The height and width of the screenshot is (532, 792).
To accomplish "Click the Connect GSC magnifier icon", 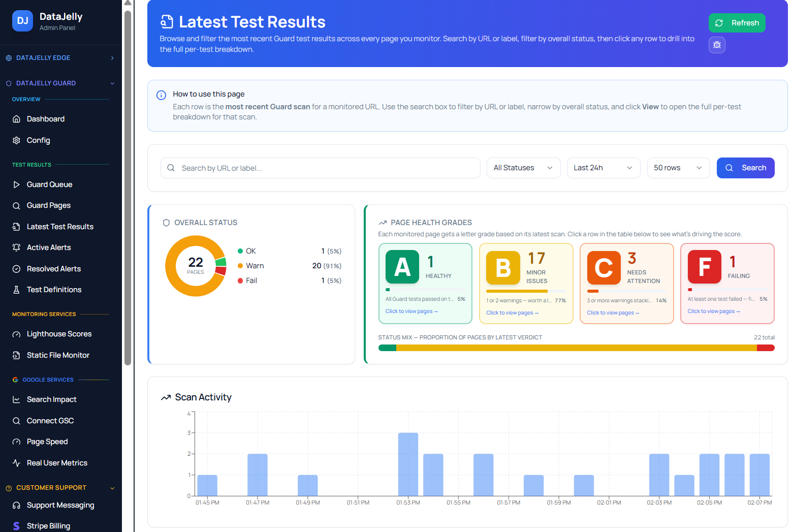I will [x=16, y=421].
